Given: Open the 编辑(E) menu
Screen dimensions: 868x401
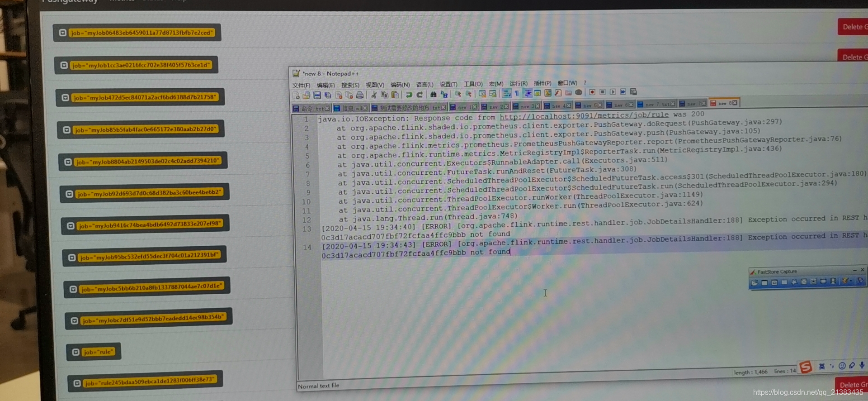Looking at the screenshot, I should pyautogui.click(x=325, y=85).
